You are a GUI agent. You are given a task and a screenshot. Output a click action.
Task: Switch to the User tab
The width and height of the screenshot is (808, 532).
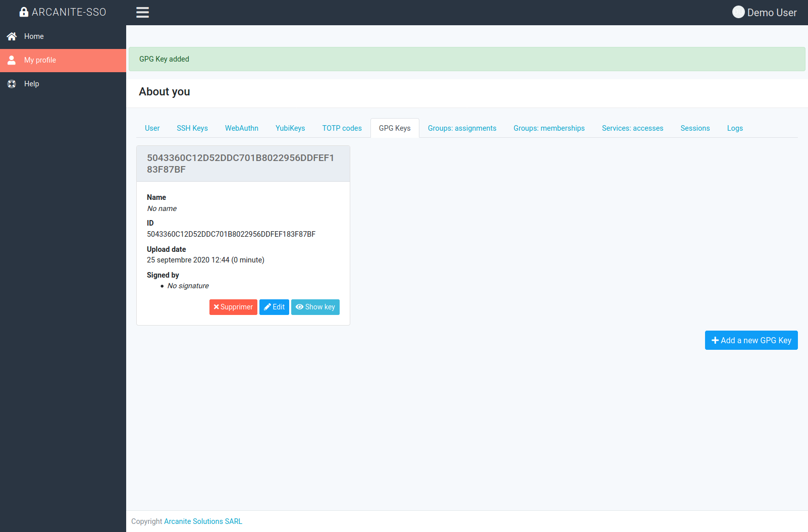tap(152, 128)
